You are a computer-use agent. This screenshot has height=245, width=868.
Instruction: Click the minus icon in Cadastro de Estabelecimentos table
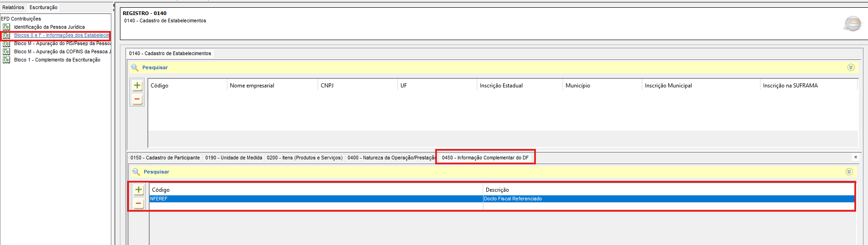(137, 99)
